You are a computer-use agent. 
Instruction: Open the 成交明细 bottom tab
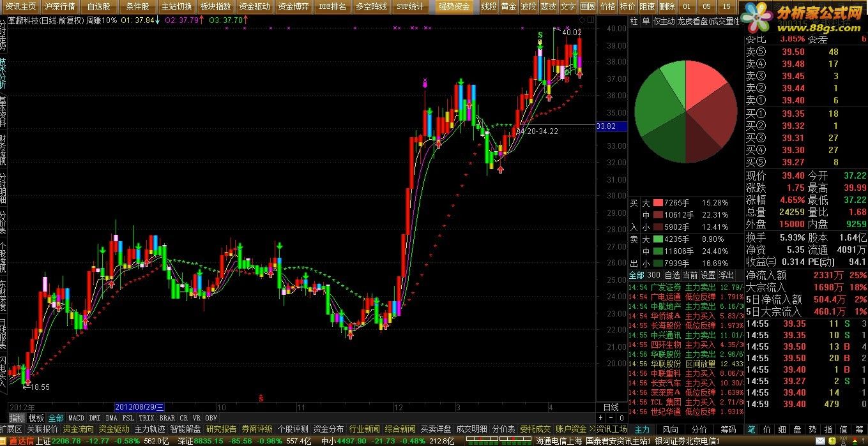tap(472, 429)
